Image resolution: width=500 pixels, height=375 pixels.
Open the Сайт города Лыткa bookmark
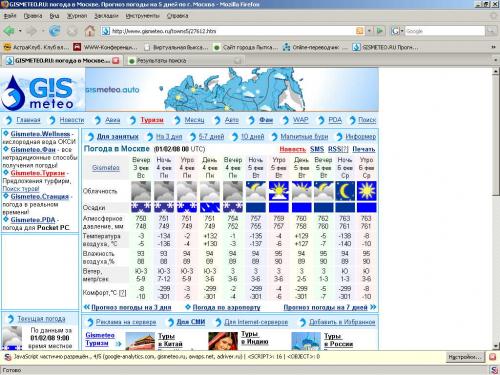[x=246, y=47]
